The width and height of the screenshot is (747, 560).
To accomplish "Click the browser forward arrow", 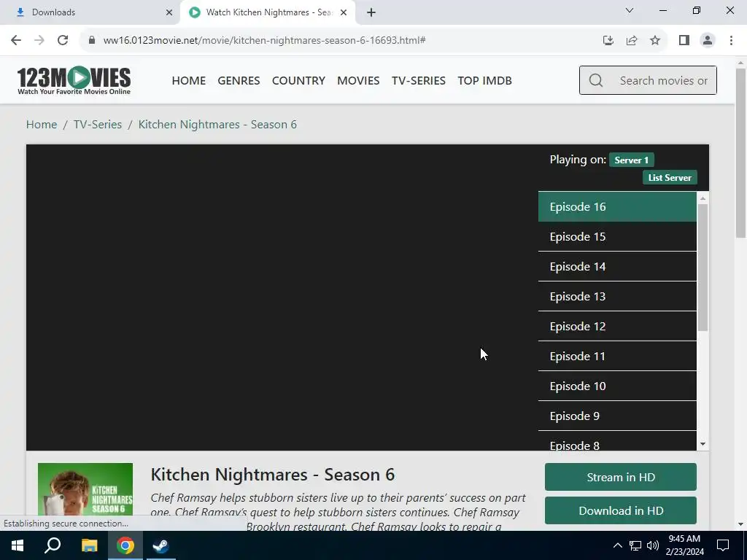I will pos(39,40).
